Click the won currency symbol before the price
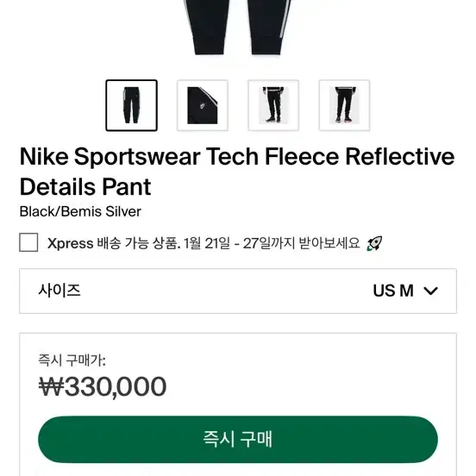The width and height of the screenshot is (476, 476). (x=51, y=386)
